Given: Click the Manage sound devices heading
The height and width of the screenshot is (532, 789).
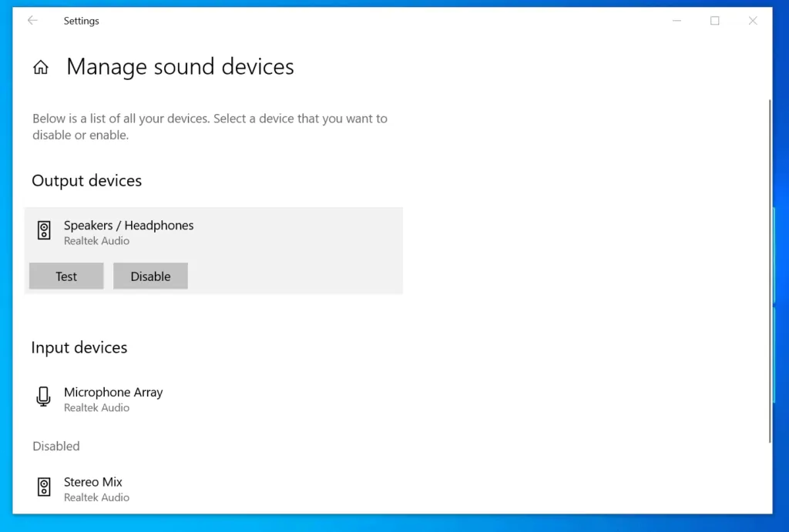Looking at the screenshot, I should pos(180,67).
